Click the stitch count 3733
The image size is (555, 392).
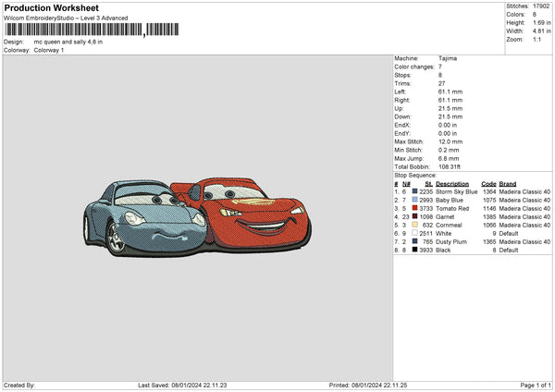click(x=426, y=208)
